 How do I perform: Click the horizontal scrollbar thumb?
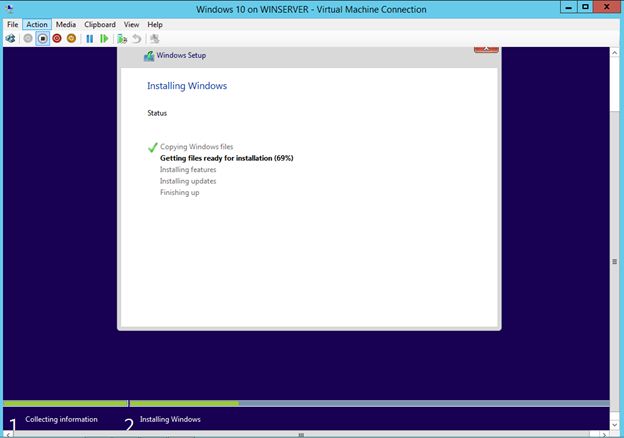(301, 434)
